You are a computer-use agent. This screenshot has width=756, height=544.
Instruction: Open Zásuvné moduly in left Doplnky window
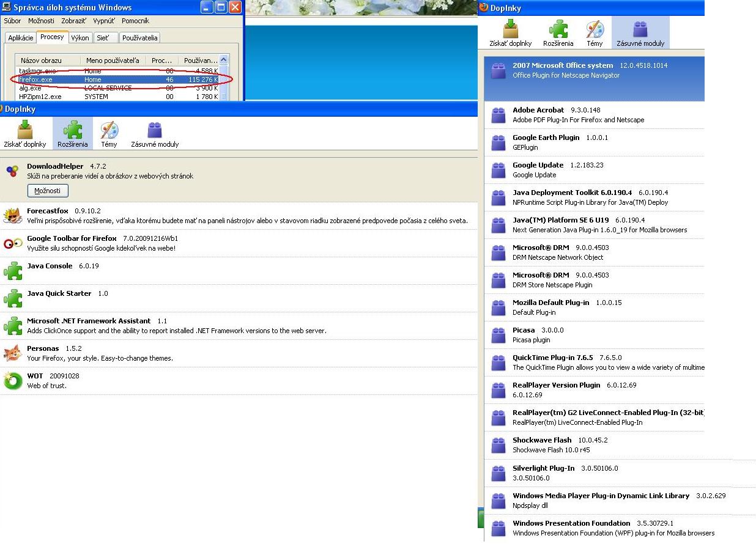(155, 130)
